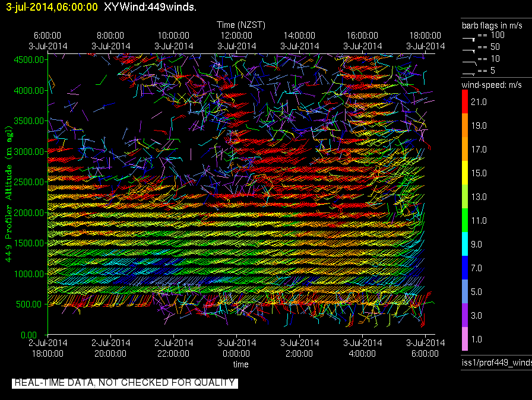Click the legend value '21.0'
532x400 pixels.
(x=479, y=102)
